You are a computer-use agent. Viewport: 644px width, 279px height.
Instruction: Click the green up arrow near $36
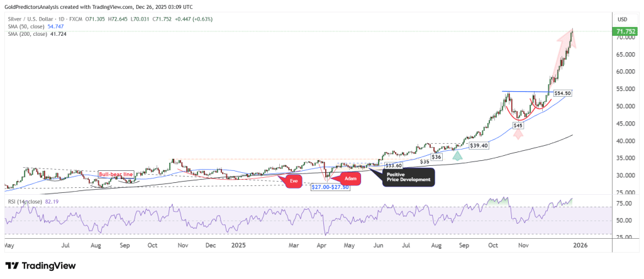(x=458, y=155)
